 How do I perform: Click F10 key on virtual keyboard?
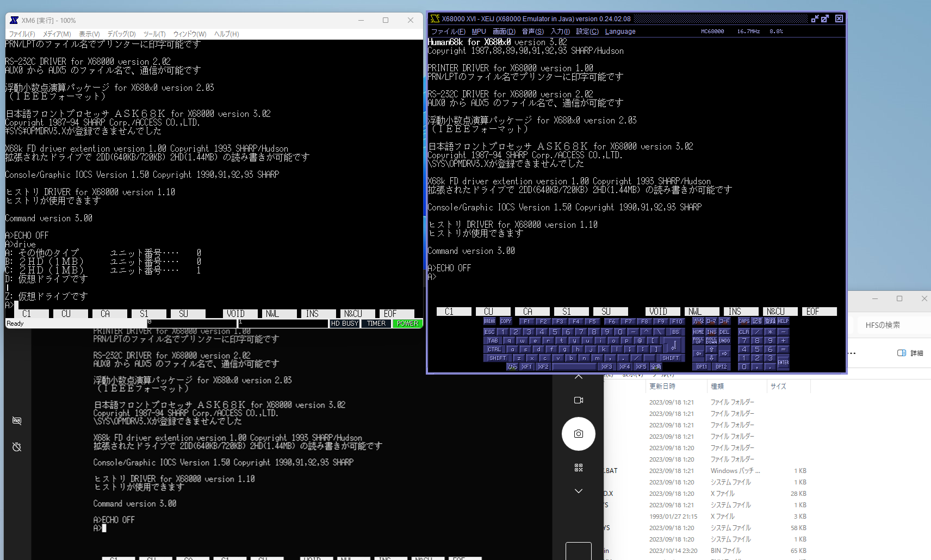(x=677, y=321)
